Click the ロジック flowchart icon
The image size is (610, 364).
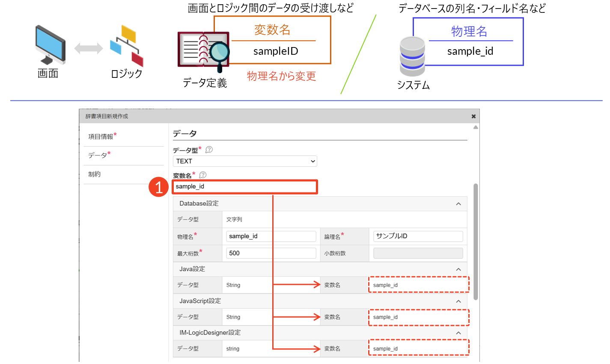(x=126, y=46)
